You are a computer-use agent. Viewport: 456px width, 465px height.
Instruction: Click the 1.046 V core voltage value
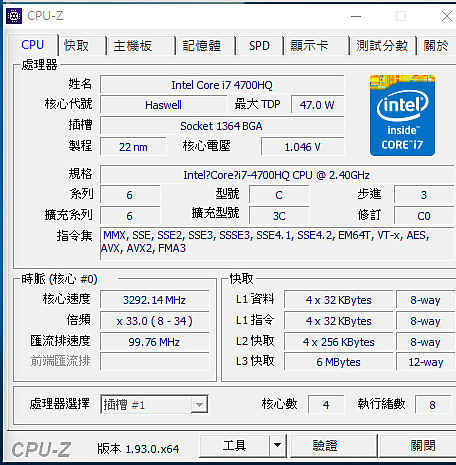[303, 147]
